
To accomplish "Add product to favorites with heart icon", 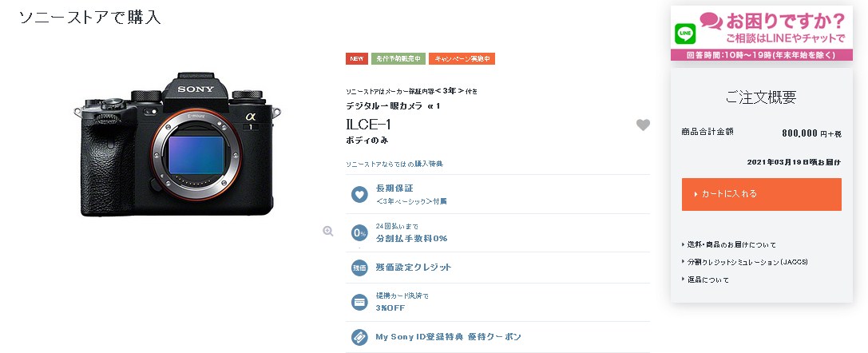I will (x=643, y=125).
